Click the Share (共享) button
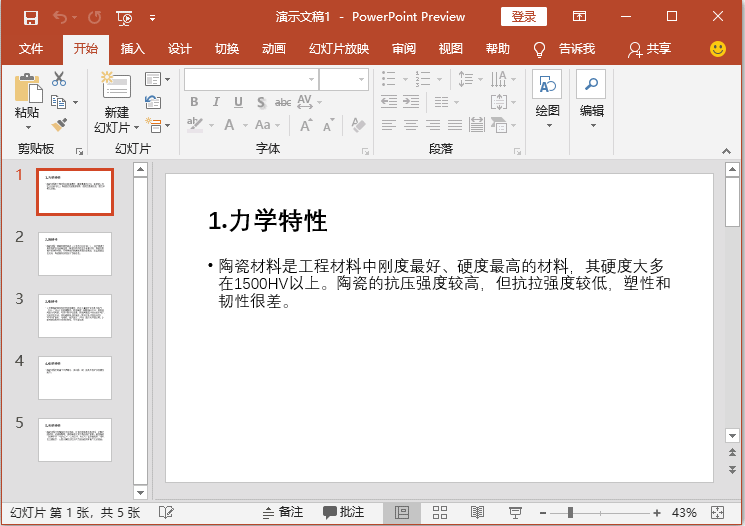This screenshot has width=745, height=526. click(x=649, y=49)
